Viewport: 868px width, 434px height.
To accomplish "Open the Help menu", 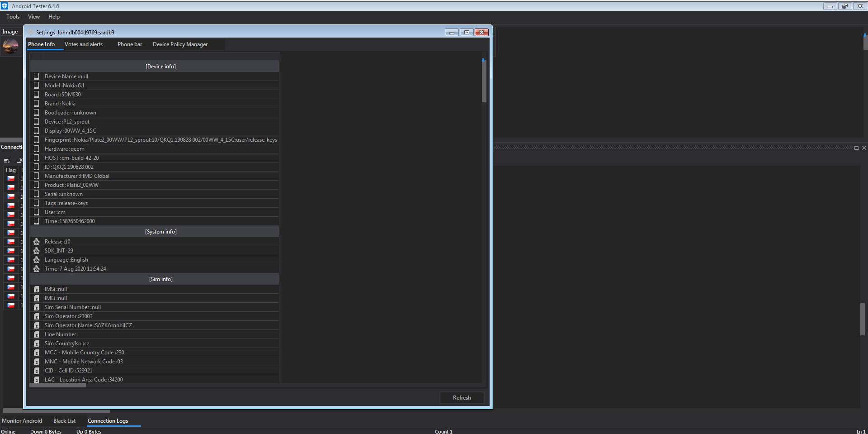I will tap(54, 17).
